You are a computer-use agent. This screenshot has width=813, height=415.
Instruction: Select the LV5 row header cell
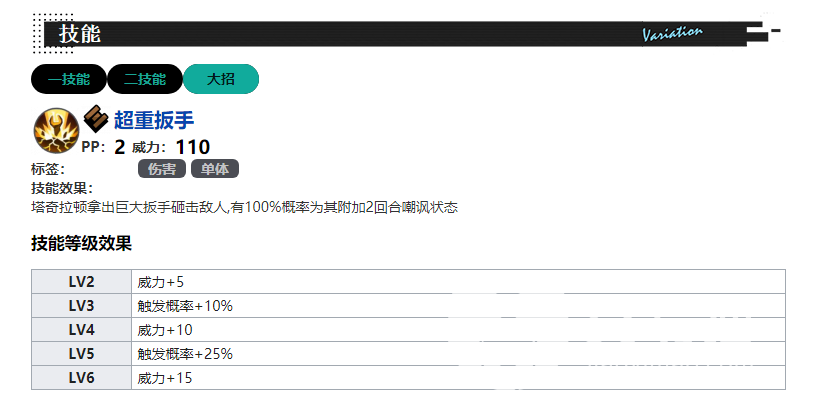[x=81, y=354]
